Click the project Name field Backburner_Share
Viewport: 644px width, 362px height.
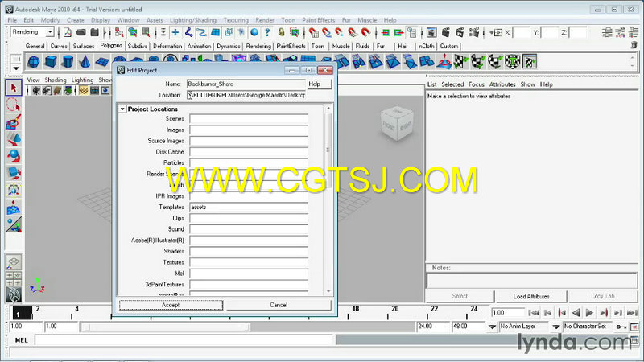click(246, 84)
